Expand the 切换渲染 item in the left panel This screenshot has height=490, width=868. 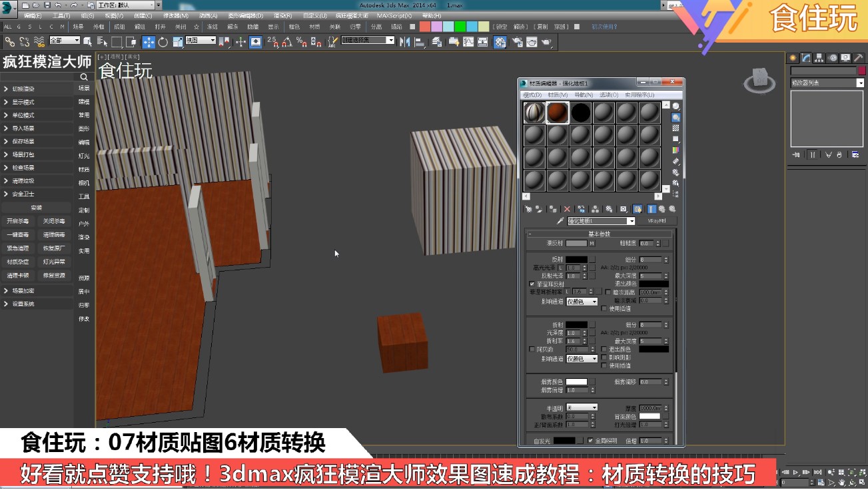pos(37,89)
